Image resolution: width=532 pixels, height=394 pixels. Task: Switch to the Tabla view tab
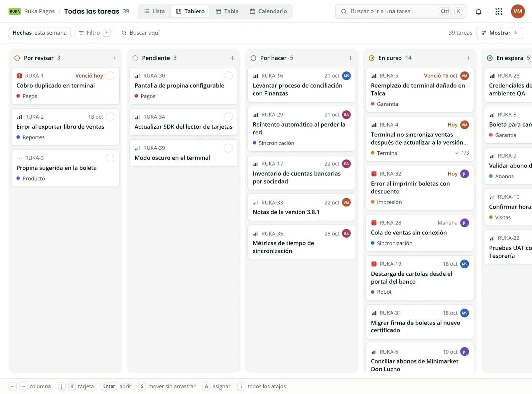point(227,11)
